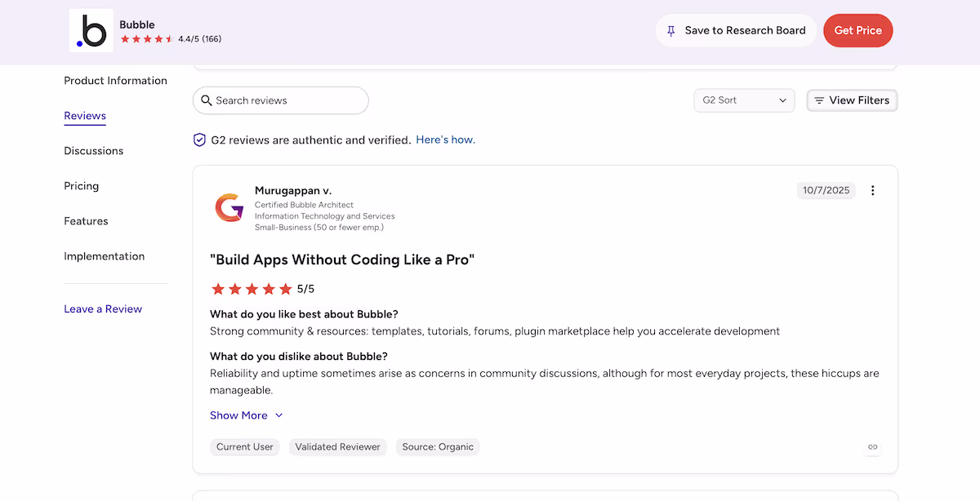
Task: Click the Information Technology and Services text
Action: point(325,216)
